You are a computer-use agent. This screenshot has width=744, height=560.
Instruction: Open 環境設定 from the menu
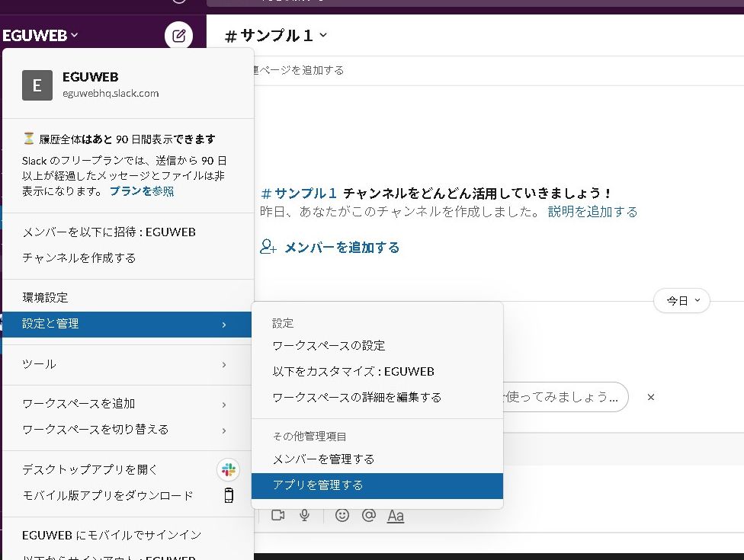click(x=127, y=298)
